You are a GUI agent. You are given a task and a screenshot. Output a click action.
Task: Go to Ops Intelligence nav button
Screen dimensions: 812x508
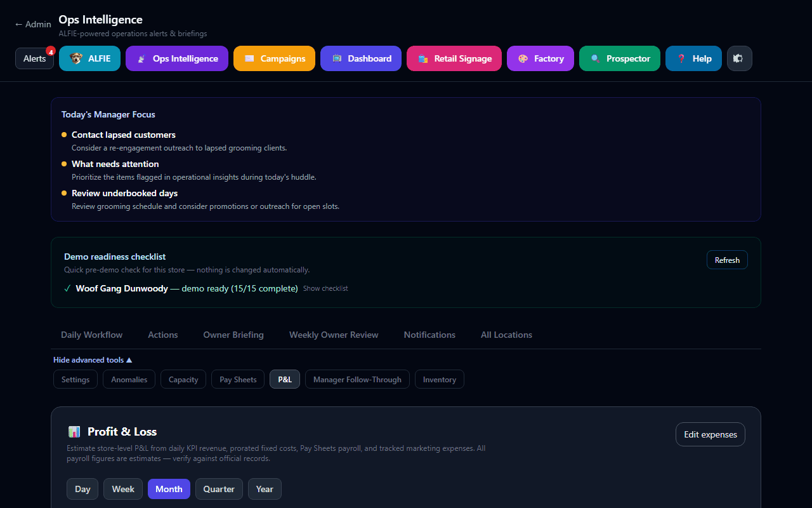pos(177,58)
